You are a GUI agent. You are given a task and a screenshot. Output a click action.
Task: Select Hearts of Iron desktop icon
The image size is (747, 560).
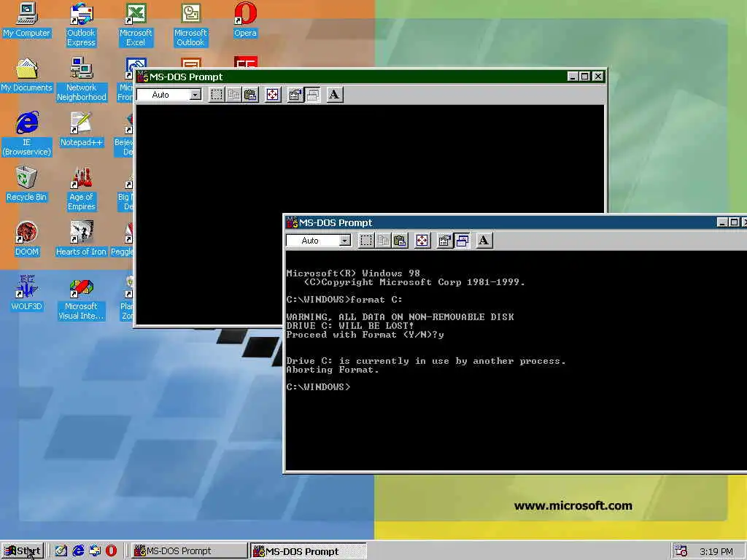81,238
